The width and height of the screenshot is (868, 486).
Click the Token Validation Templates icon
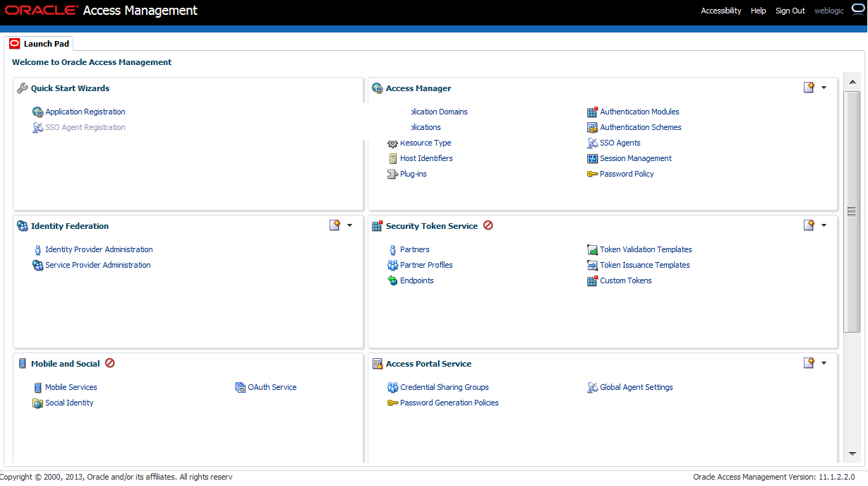click(x=593, y=250)
